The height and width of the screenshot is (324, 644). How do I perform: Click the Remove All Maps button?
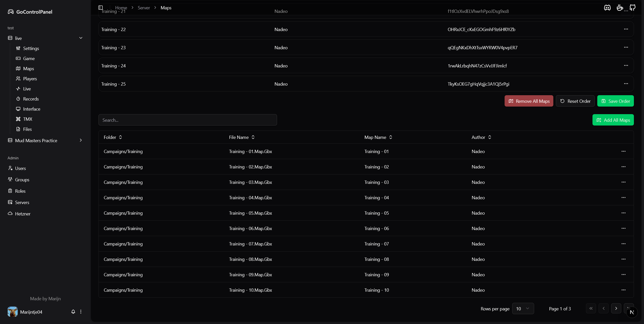pyautogui.click(x=529, y=101)
